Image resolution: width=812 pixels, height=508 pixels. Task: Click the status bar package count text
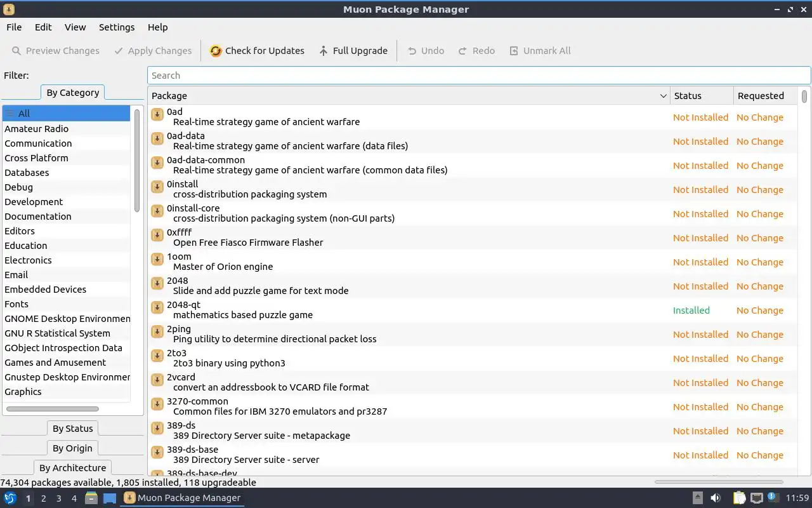pyautogui.click(x=128, y=483)
